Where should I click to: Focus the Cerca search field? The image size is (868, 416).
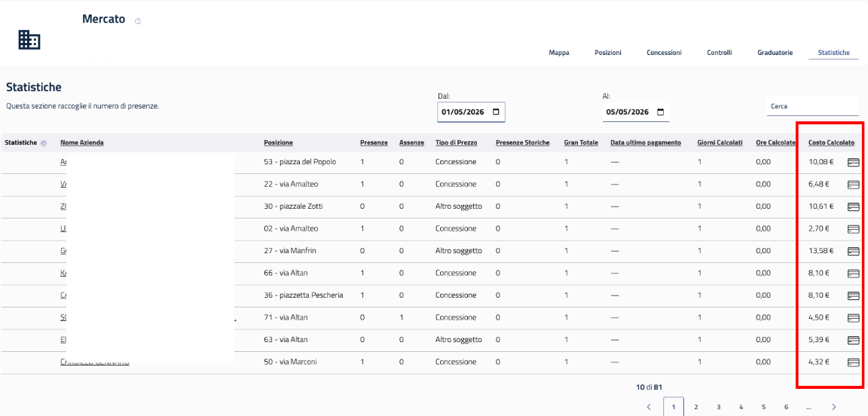point(813,106)
